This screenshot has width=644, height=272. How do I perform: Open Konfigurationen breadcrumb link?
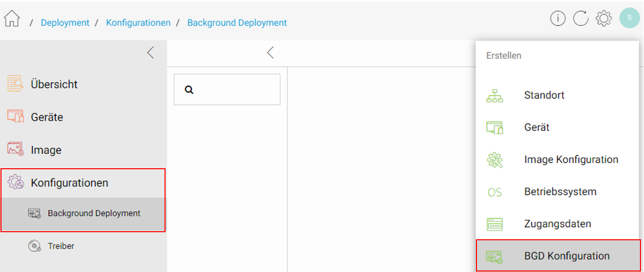tap(138, 23)
